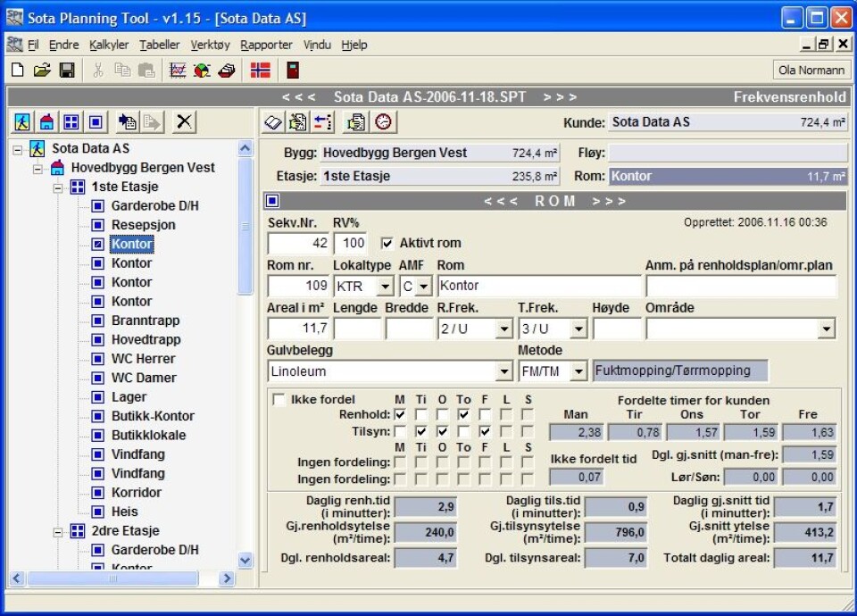The height and width of the screenshot is (616, 857).
Task: Toggle the Ikke fordel checkbox
Action: coord(279,400)
